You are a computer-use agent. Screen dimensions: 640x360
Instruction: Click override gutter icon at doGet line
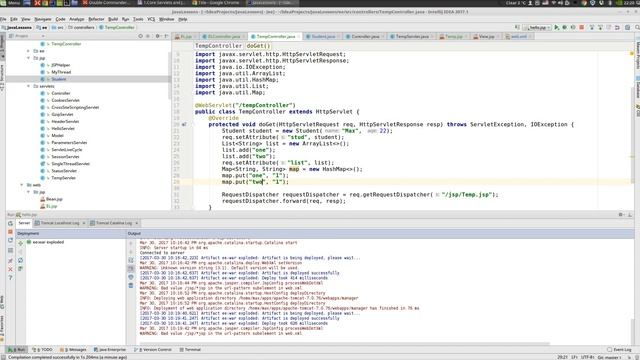184,124
